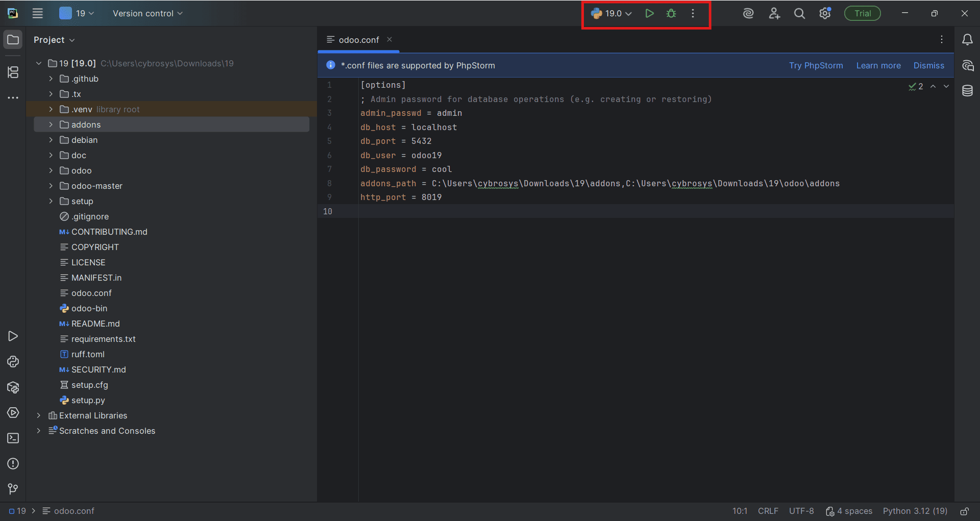Select odoo-bin in project tree
This screenshot has width=980, height=521.
pos(89,308)
